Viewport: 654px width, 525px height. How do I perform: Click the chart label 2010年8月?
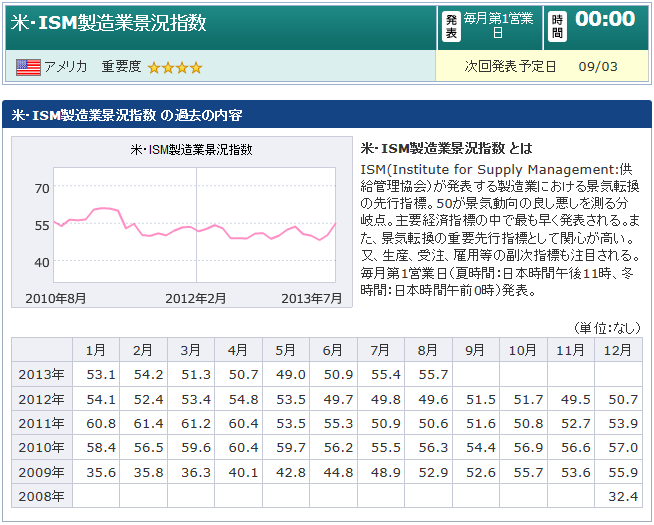(56, 299)
